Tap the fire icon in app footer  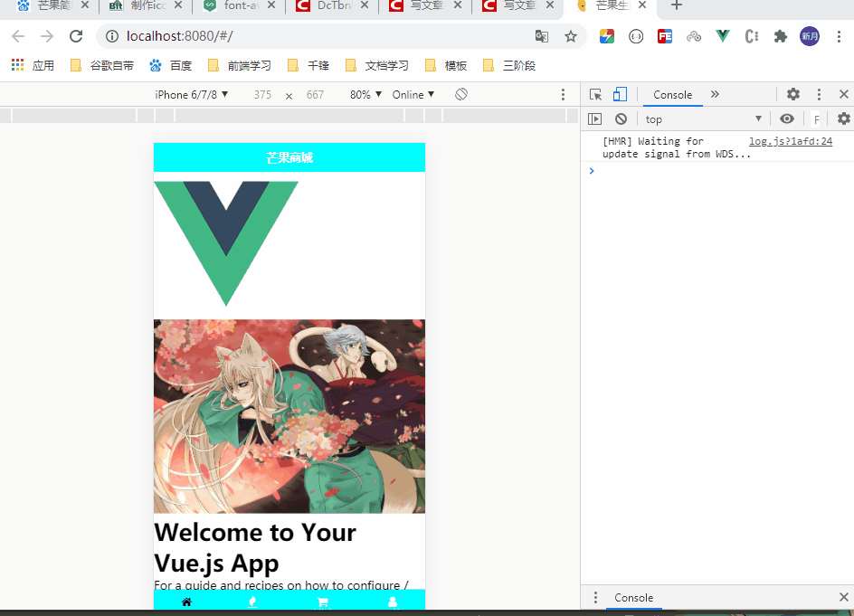[252, 602]
